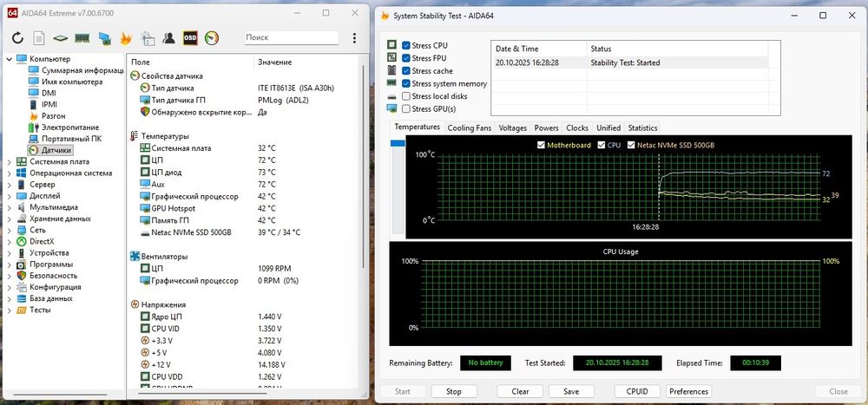Expand the Системная плата tree node
Viewport: 868px width, 405px height.
pyautogui.click(x=9, y=161)
